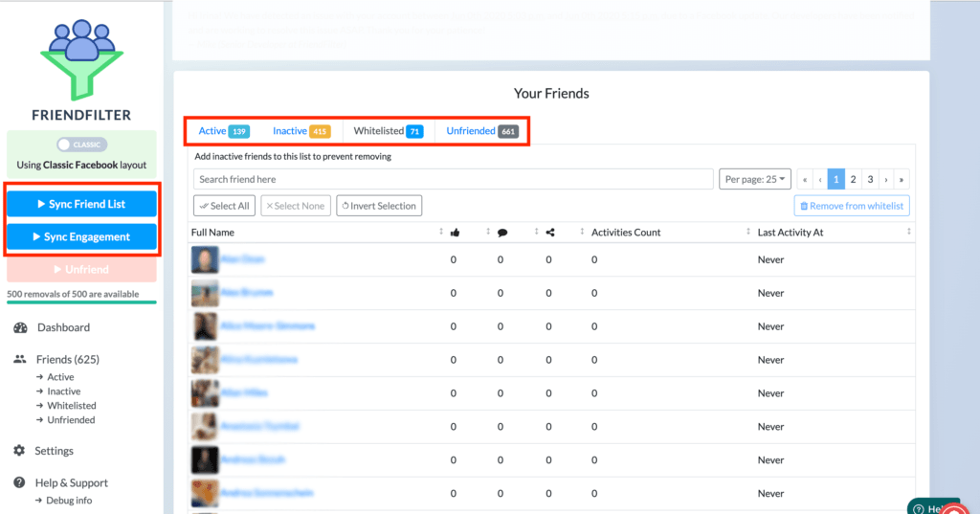This screenshot has width=980, height=514.
Task: Sort by the shares column icon
Action: (549, 233)
